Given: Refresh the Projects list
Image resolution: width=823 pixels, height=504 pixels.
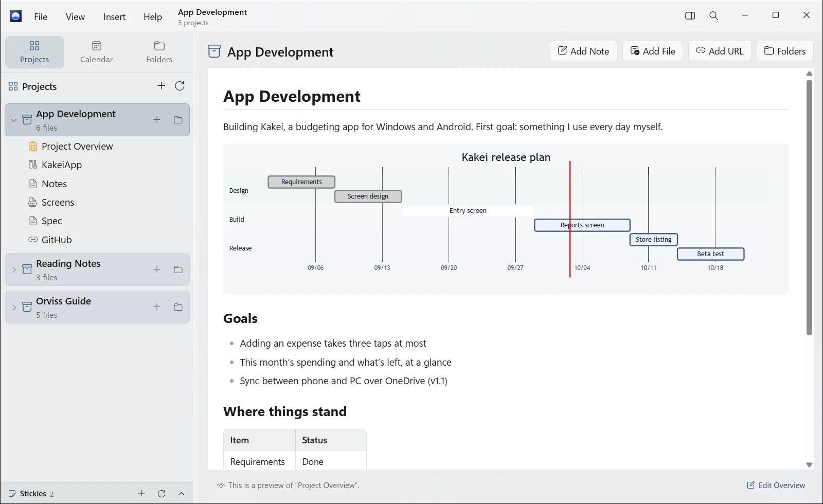Looking at the screenshot, I should point(180,86).
